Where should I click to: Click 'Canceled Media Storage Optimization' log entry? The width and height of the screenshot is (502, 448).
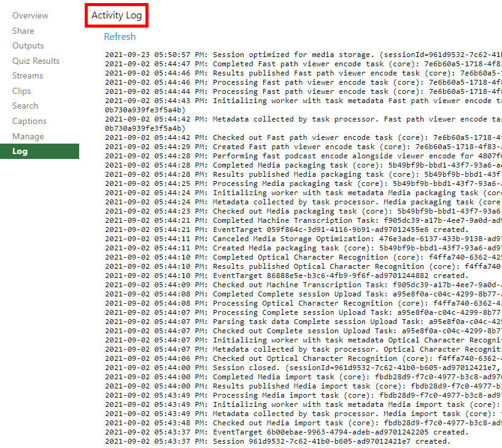(x=303, y=239)
